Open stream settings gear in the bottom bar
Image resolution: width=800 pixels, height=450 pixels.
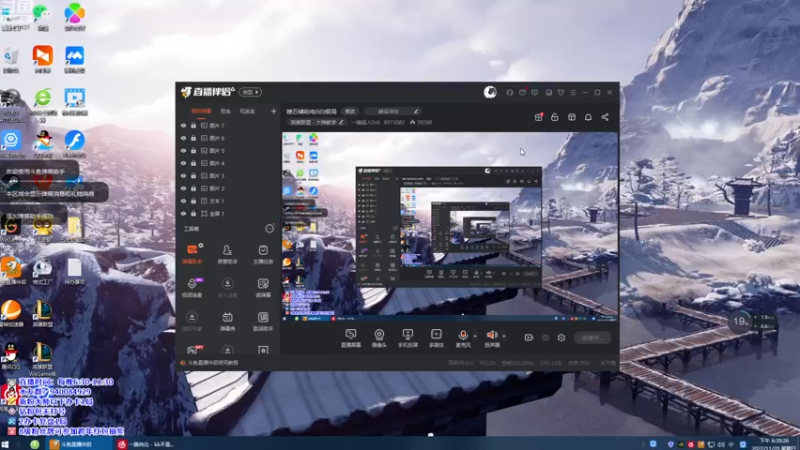click(x=561, y=337)
